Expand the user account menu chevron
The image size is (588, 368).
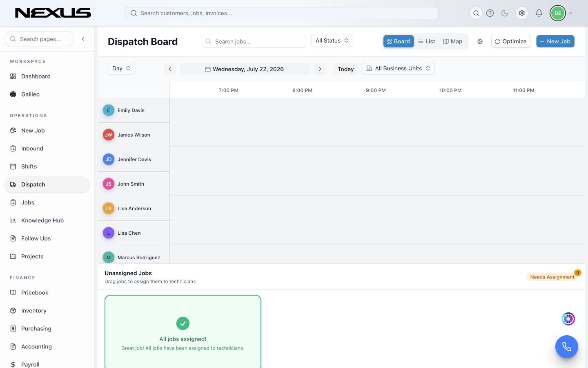tap(570, 13)
